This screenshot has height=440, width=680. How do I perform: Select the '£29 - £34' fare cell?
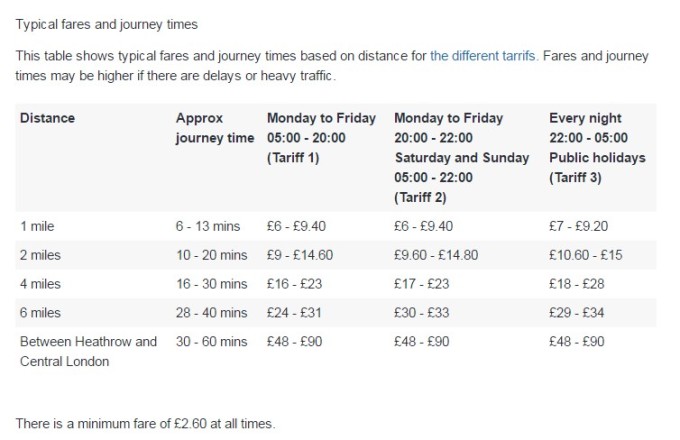(x=576, y=313)
